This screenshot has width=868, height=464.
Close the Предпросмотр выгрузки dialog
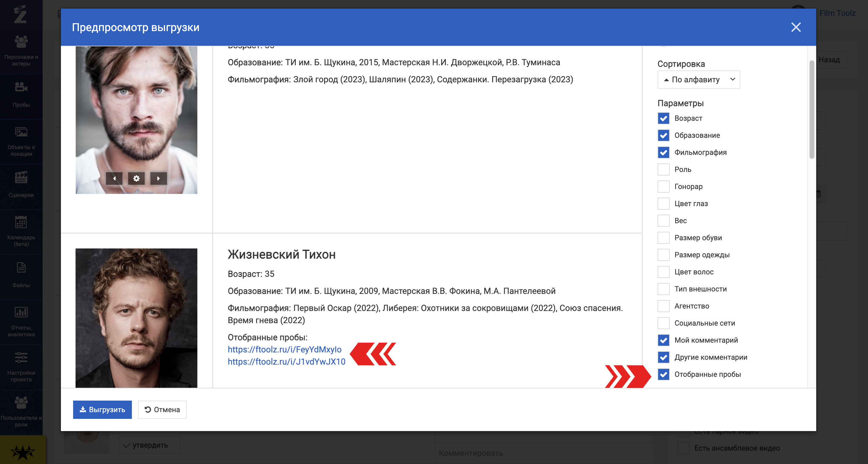796,27
